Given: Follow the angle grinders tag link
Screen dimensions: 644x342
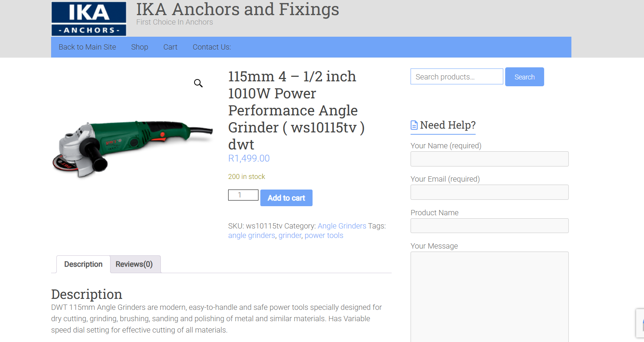Looking at the screenshot, I should pos(252,235).
